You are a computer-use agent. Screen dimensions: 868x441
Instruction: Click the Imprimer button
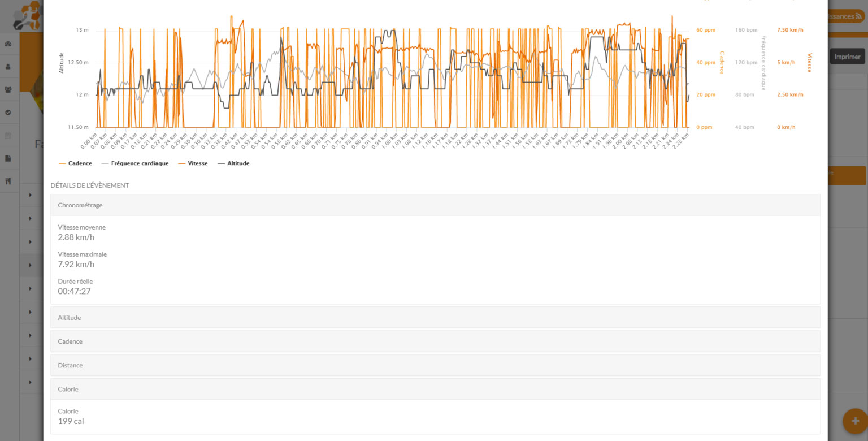tap(847, 57)
